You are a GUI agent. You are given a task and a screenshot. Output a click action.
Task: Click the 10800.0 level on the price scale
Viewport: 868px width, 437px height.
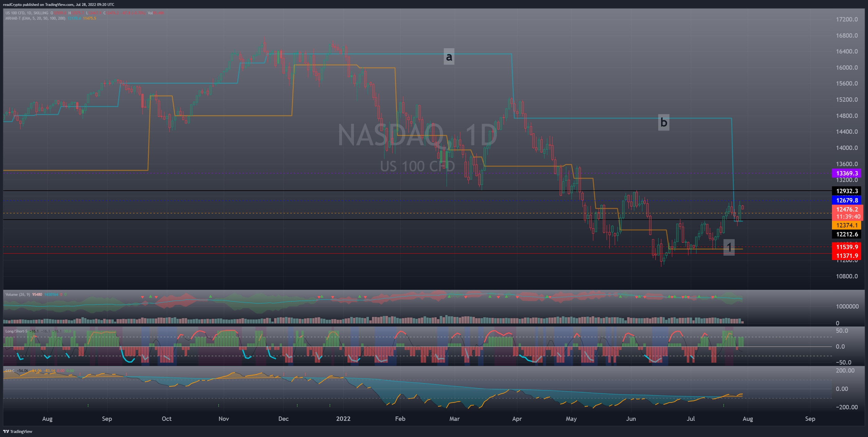pyautogui.click(x=847, y=277)
